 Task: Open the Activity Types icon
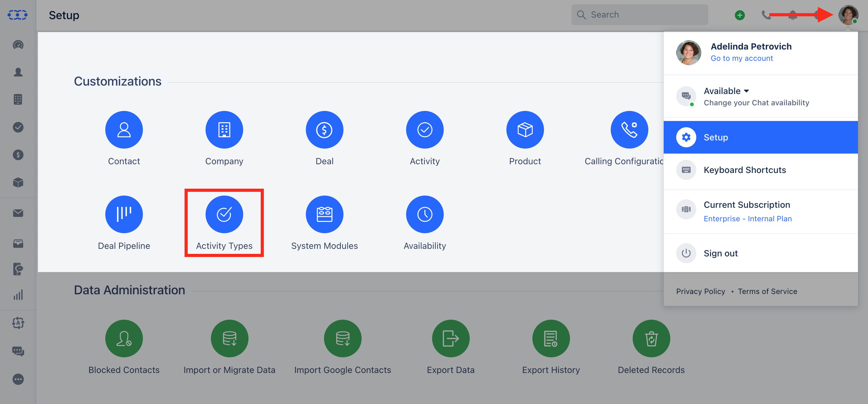224,214
